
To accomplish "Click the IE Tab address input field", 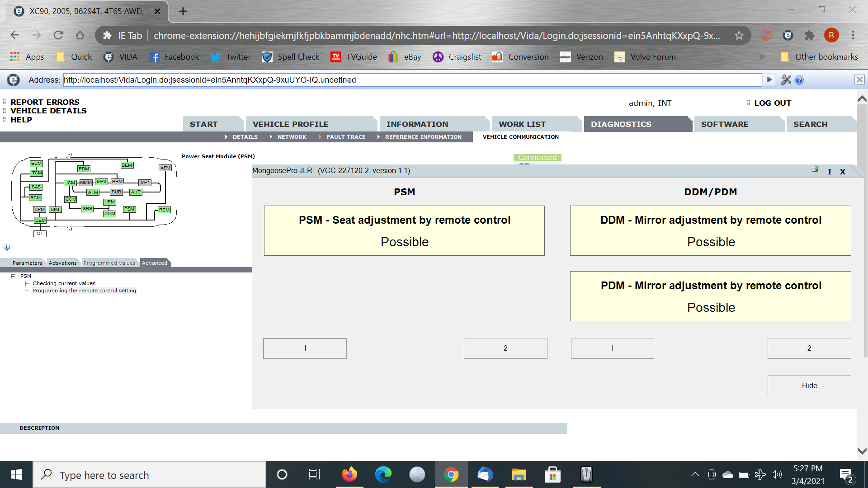I will click(x=411, y=80).
